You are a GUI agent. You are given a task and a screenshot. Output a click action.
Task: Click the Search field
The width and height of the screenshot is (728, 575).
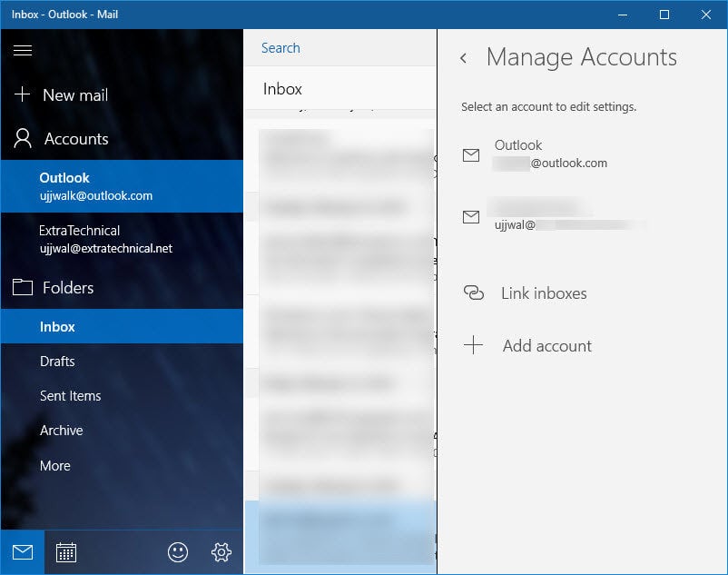[x=339, y=48]
